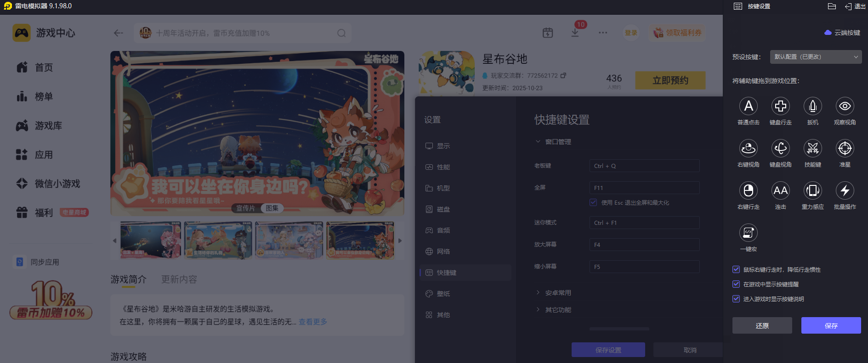Viewport: 868px width, 363px height.
Task: Exit key settings with 退出
Action: pyautogui.click(x=855, y=6)
